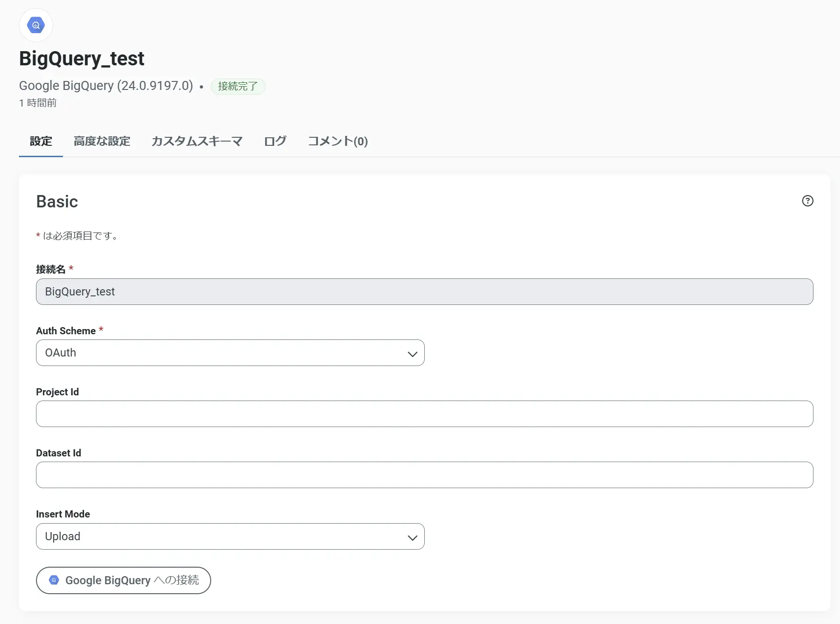Go to the コメント(0) tab
Screen dimensions: 840x624
[338, 141]
